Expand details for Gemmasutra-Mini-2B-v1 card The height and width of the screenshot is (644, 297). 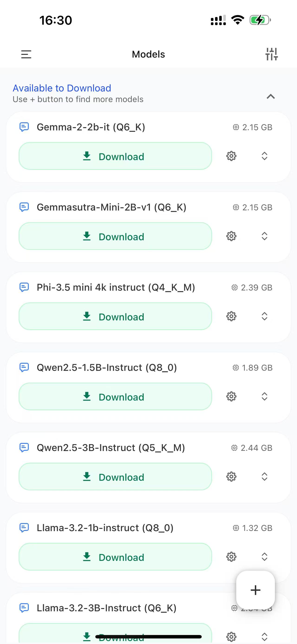point(264,236)
